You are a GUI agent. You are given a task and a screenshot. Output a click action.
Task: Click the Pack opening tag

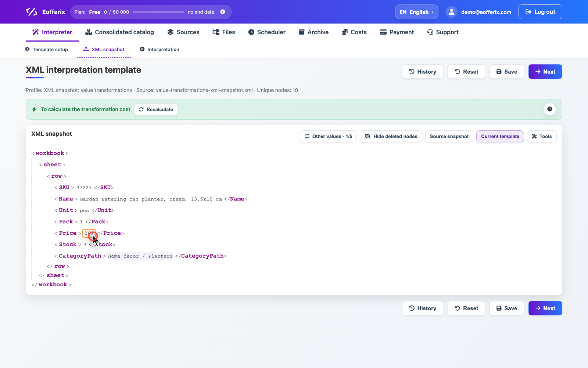pyautogui.click(x=66, y=222)
